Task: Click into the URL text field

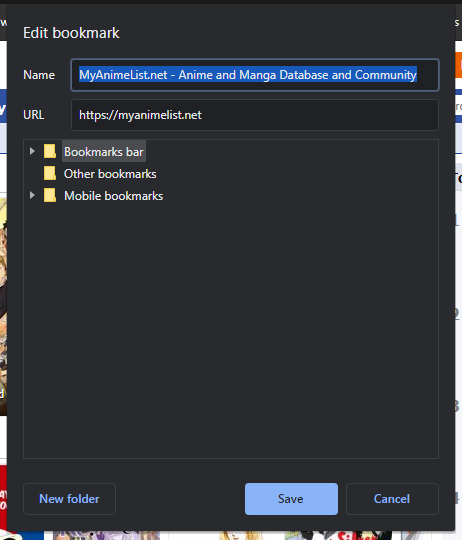Action: [255, 115]
